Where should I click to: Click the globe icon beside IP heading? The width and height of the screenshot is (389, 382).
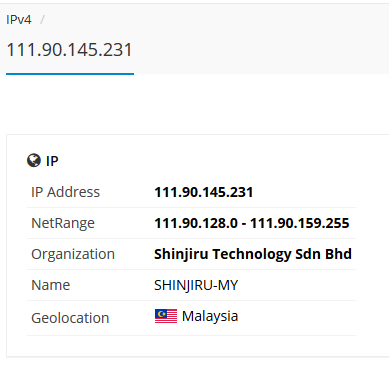(34, 161)
